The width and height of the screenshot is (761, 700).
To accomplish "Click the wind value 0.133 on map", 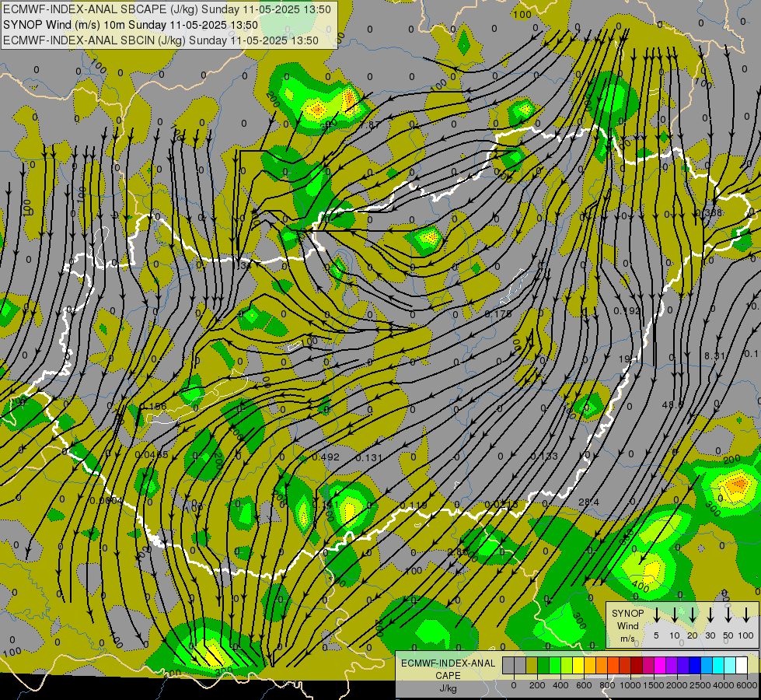I will (544, 456).
